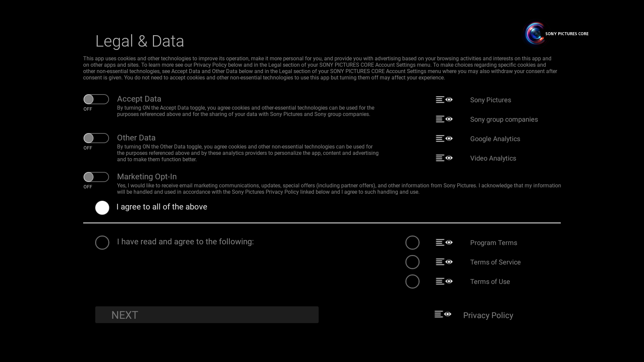Check the Program Terms agreement circle
The image size is (644, 362).
pyautogui.click(x=412, y=243)
